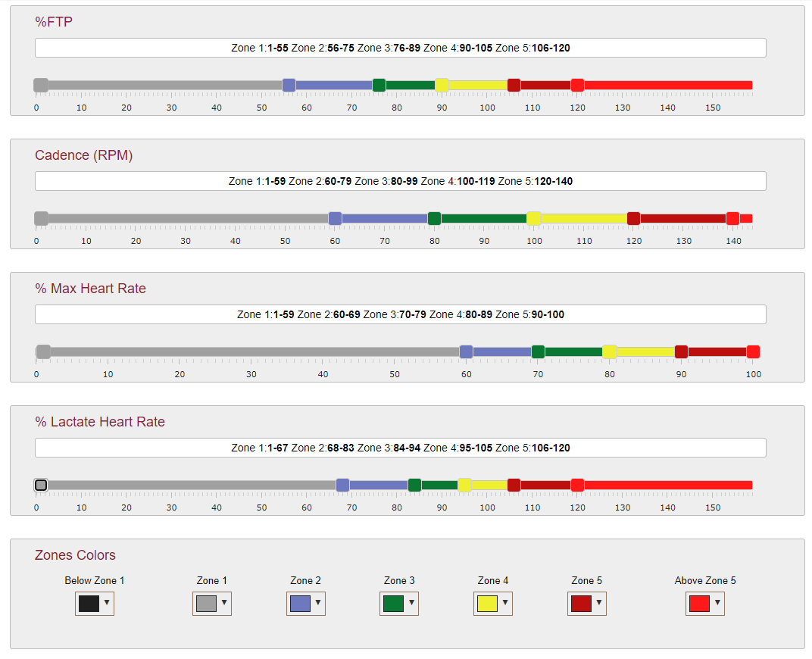This screenshot has width=812, height=659.
Task: Click the yellow %FTP slider handle at 90
Action: point(442,86)
